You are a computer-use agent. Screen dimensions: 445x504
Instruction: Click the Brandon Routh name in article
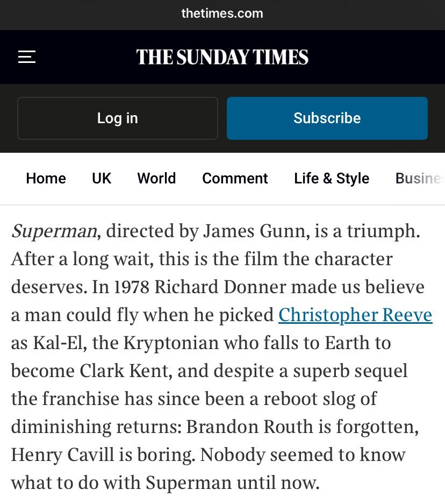coord(249,427)
